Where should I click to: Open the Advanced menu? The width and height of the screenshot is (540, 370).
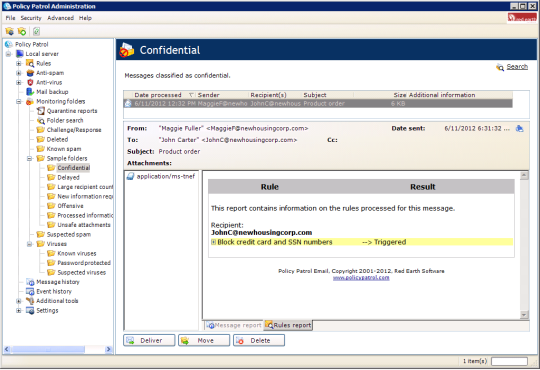click(61, 18)
